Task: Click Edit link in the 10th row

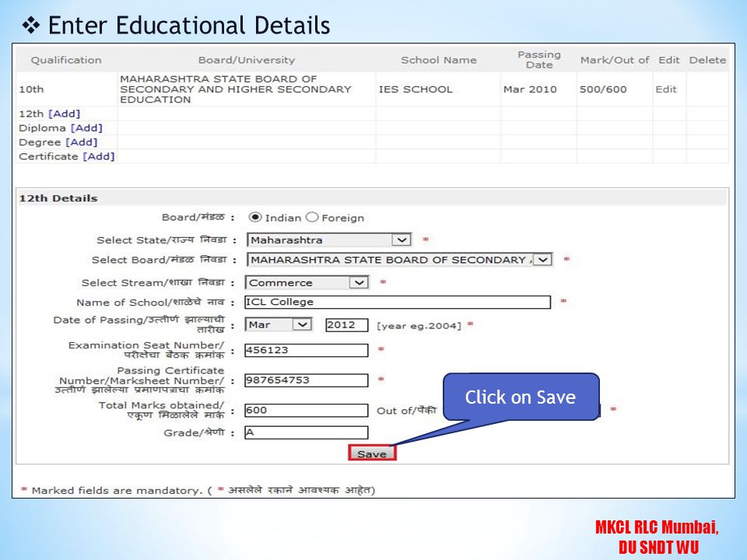Action: [x=666, y=89]
